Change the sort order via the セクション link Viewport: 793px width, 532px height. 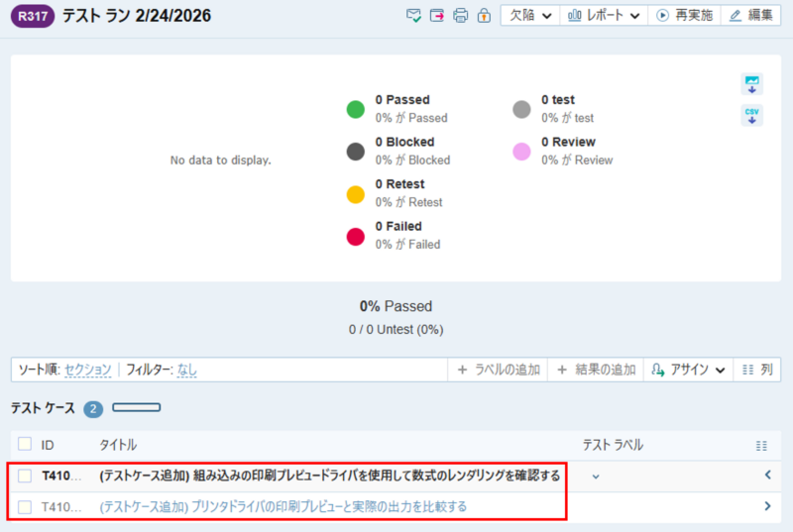pyautogui.click(x=88, y=370)
